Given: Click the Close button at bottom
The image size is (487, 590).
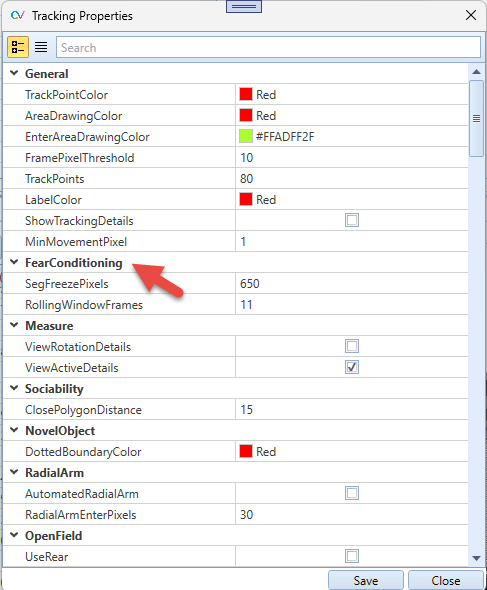Looking at the screenshot, I should [x=446, y=581].
